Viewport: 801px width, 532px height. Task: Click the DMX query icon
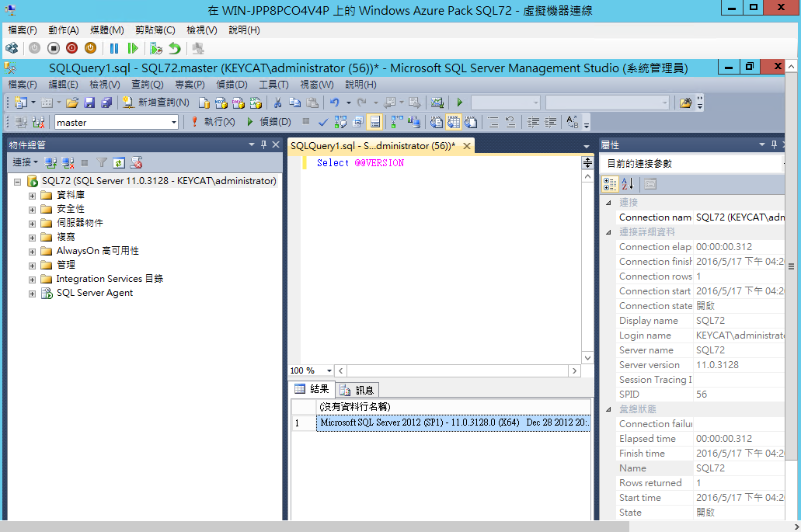(239, 103)
